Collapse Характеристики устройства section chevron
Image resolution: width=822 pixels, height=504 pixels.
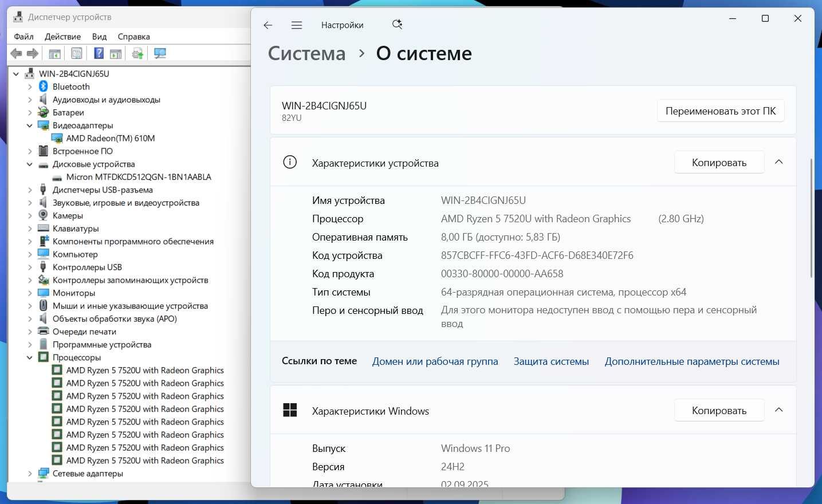tap(779, 162)
